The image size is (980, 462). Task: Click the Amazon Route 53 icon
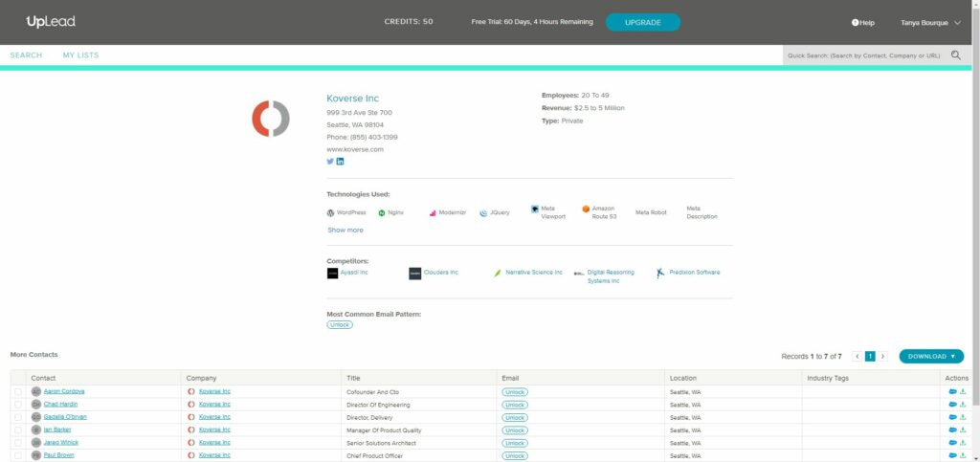point(586,209)
